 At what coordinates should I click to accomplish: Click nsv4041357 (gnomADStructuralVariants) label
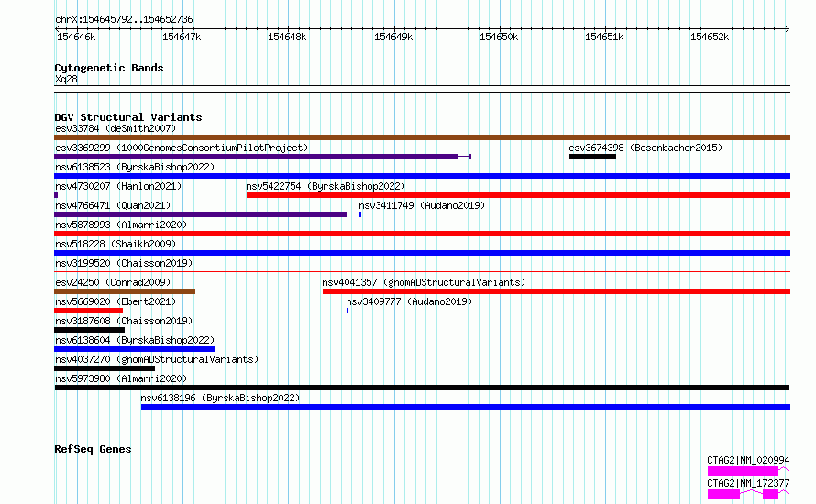coord(424,282)
